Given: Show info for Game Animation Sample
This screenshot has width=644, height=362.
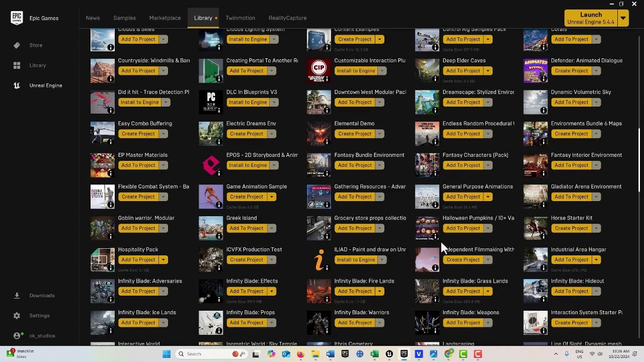Looking at the screenshot, I should click(x=219, y=205).
